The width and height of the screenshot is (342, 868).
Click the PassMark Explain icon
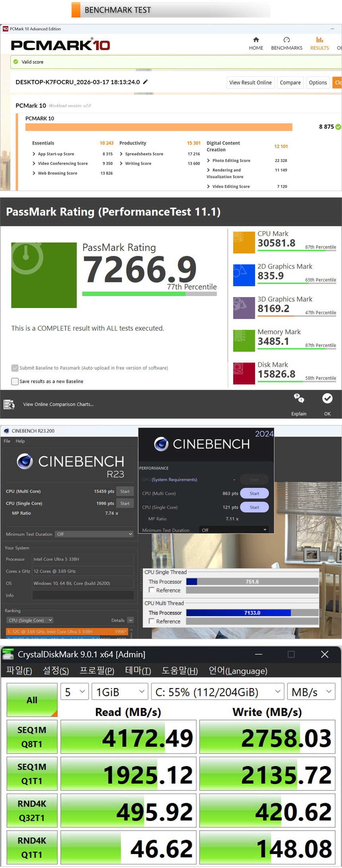tap(299, 398)
